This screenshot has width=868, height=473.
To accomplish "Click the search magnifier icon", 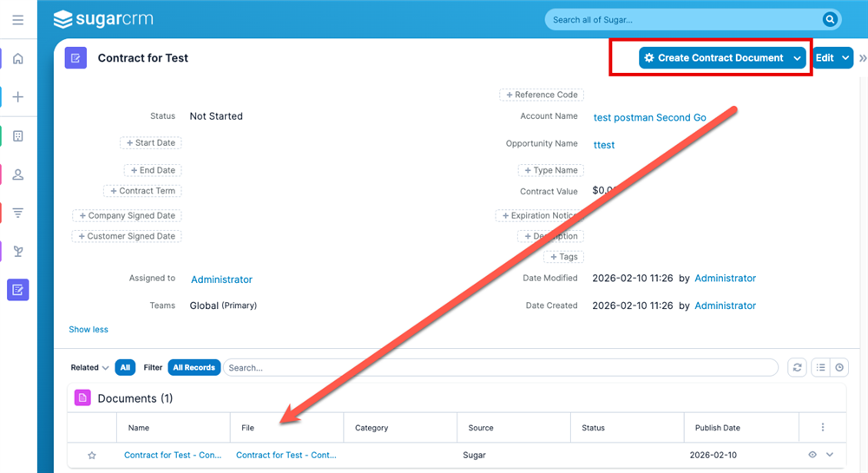I will pos(830,19).
